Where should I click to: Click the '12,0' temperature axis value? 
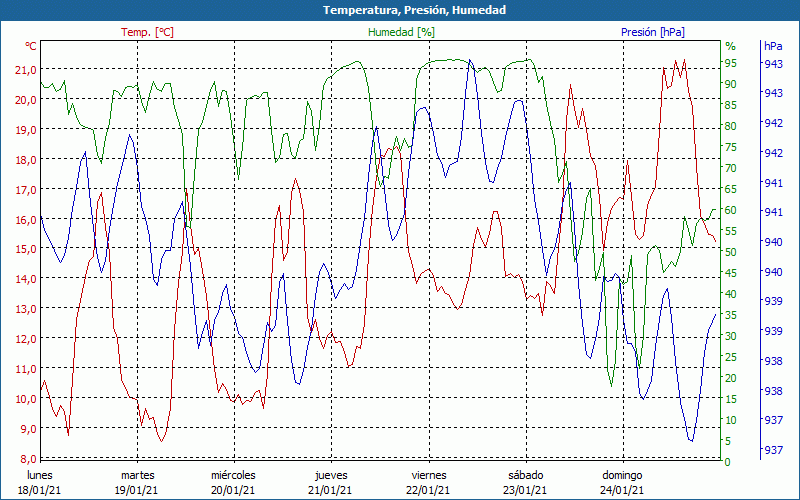[x=26, y=339]
